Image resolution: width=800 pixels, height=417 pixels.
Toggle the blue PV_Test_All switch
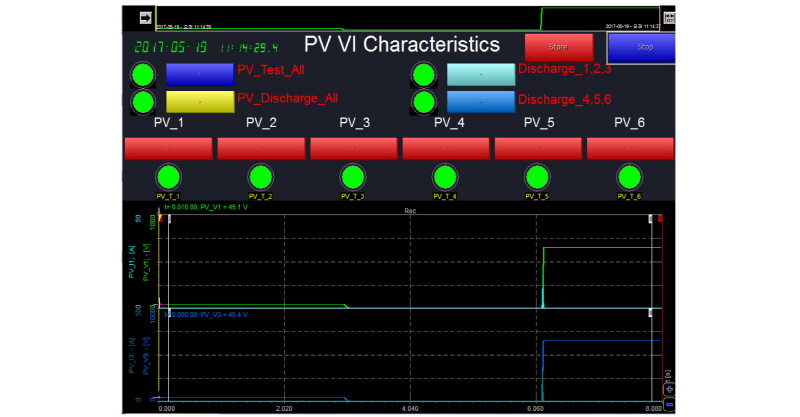click(x=199, y=75)
